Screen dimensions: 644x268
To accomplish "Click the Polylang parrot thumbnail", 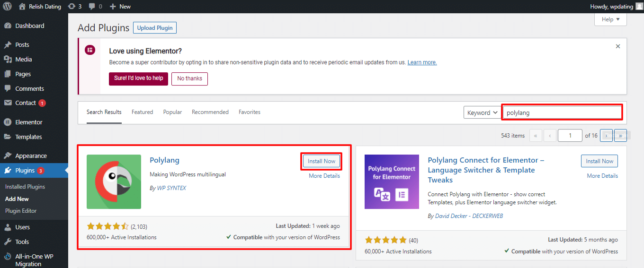I will [x=114, y=182].
